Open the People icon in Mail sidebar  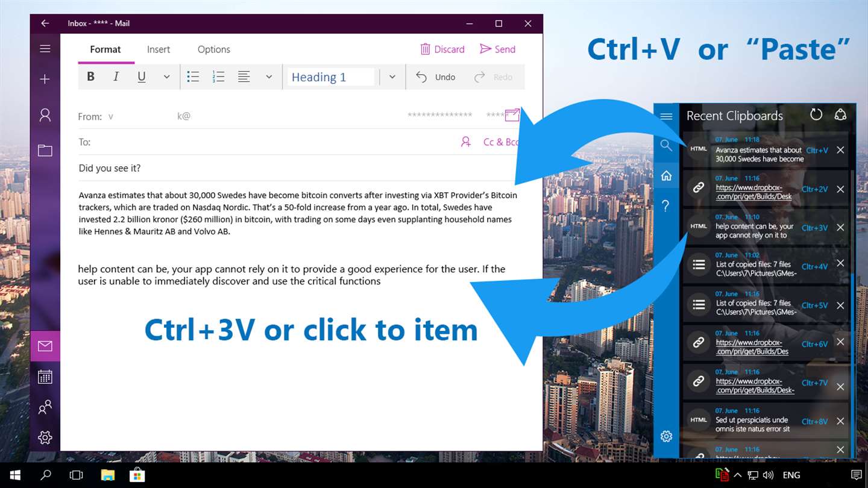point(45,407)
